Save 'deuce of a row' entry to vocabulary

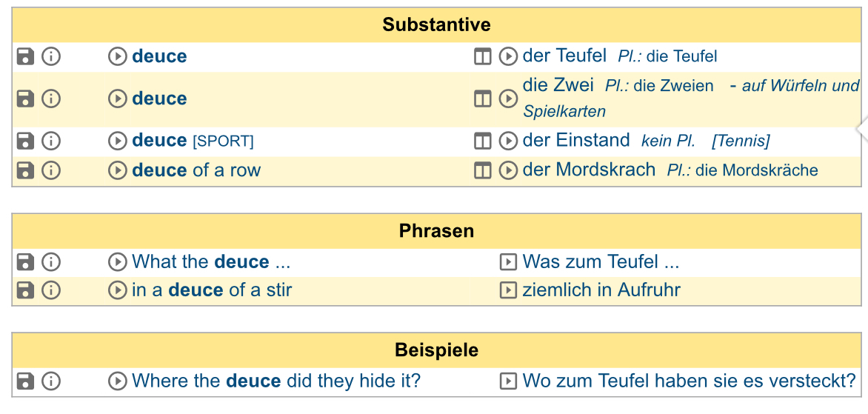pos(25,170)
